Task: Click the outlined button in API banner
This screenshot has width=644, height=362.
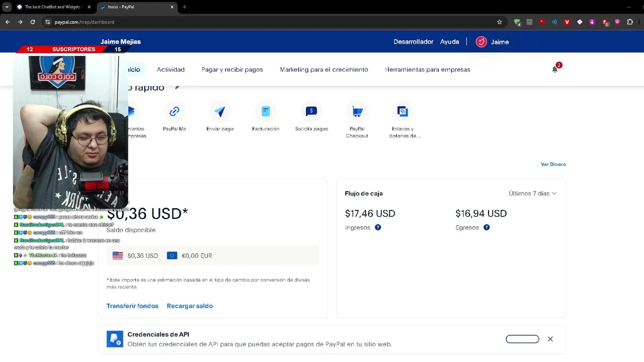Action: point(522,339)
